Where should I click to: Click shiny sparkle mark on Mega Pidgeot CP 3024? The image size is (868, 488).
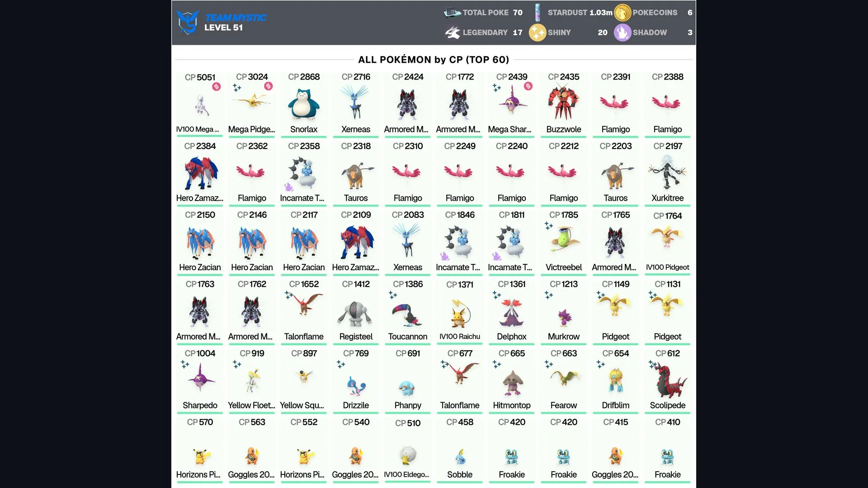click(237, 88)
